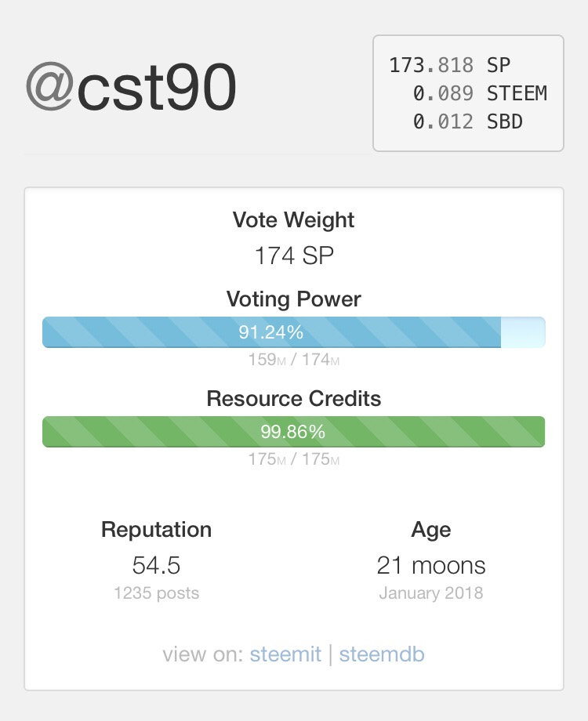The image size is (588, 721).
Task: Click the 175M / 175M resource credits text
Action: coord(293,459)
